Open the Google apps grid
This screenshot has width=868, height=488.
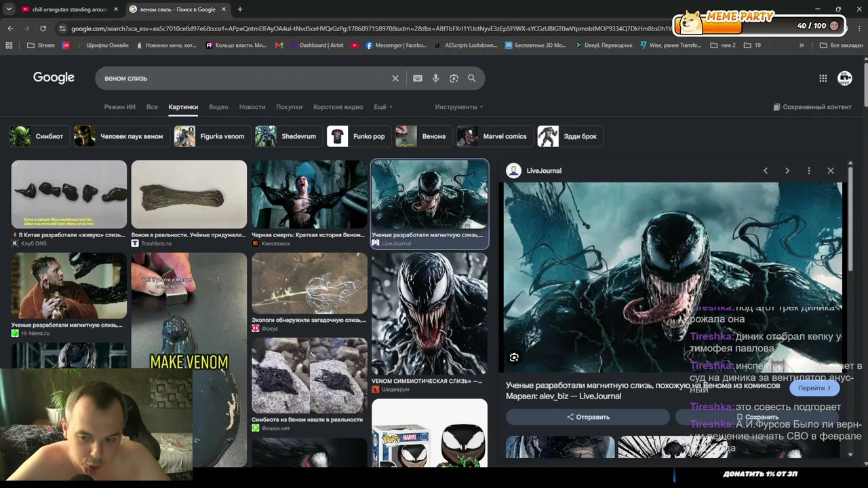click(x=823, y=78)
